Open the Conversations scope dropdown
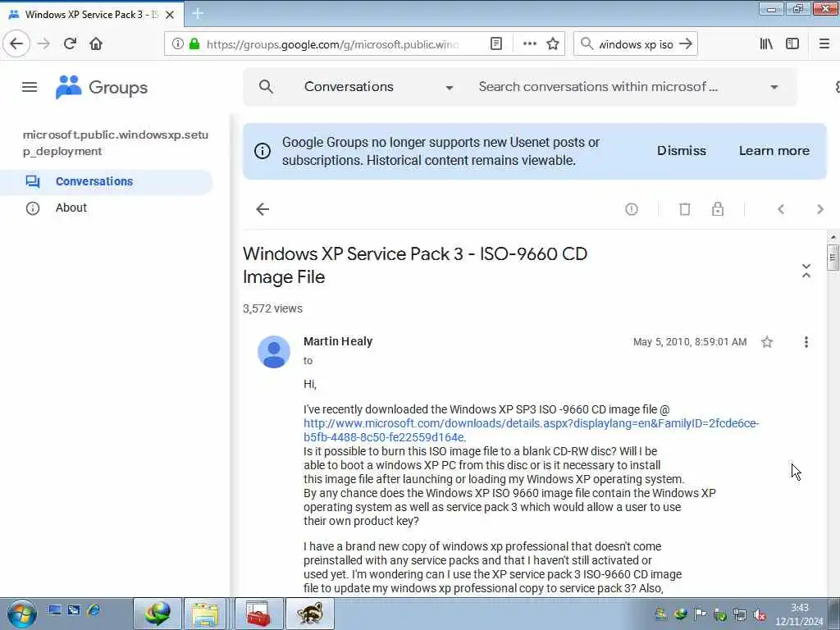This screenshot has width=840, height=630. [x=378, y=87]
